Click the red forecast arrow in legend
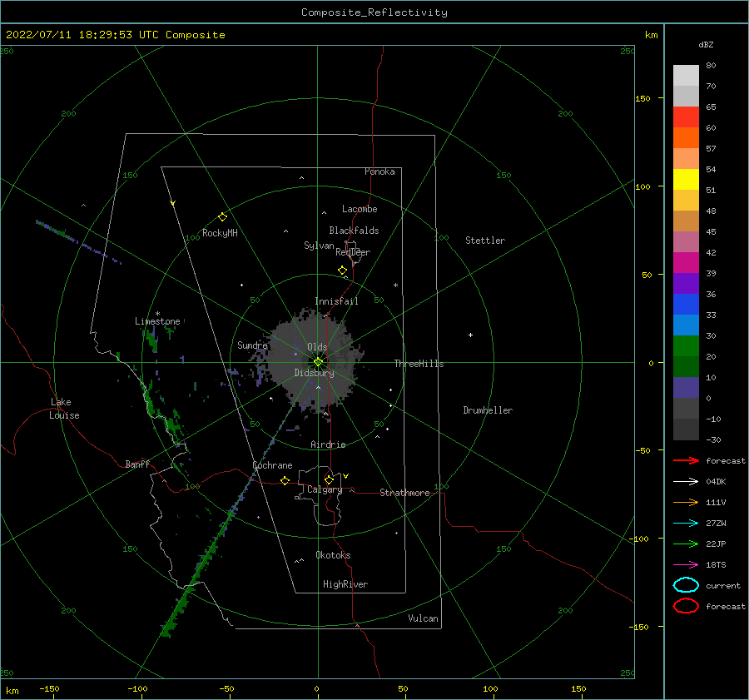This screenshot has width=749, height=700. point(686,460)
